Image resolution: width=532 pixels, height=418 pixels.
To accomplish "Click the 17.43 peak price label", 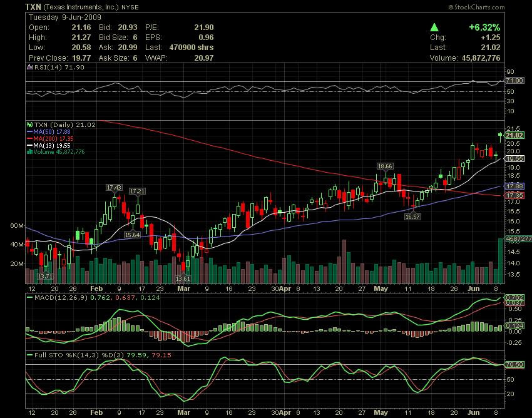I will (114, 188).
